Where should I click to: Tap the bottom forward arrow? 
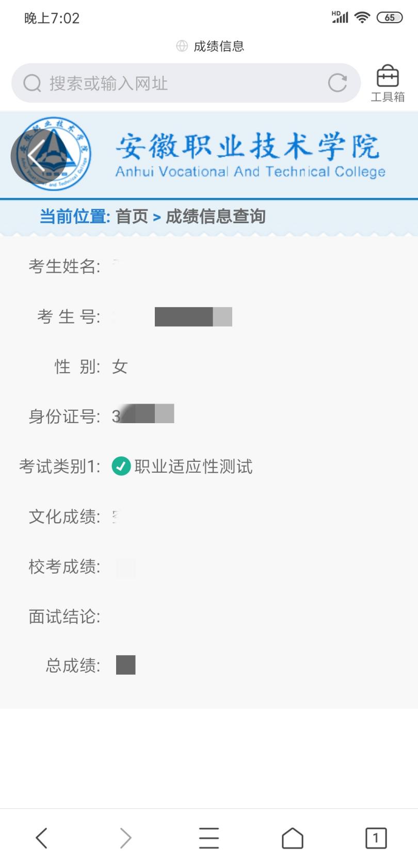click(x=125, y=838)
